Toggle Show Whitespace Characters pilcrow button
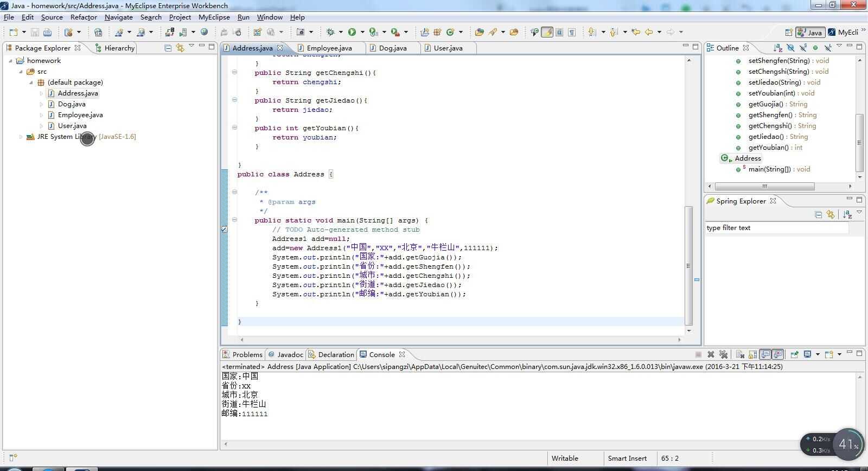This screenshot has width=868, height=471. 572,32
